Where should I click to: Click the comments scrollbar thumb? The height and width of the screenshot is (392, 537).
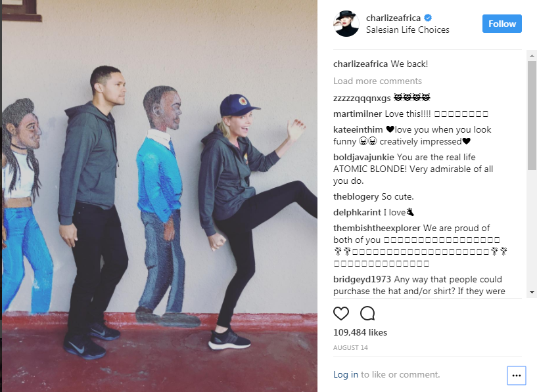point(532,116)
